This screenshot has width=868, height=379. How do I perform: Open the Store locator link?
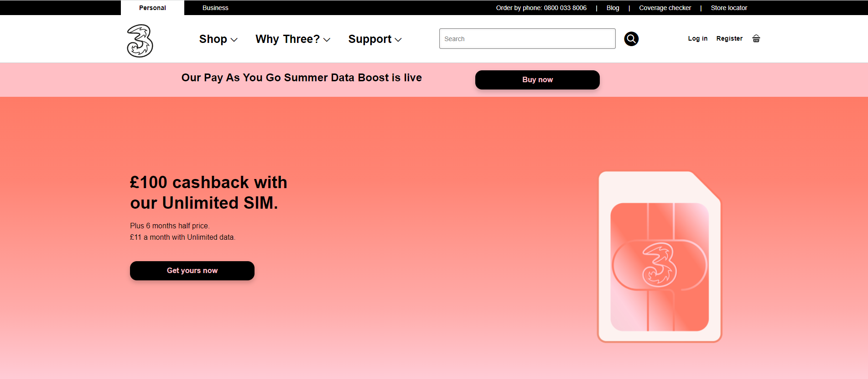click(729, 8)
